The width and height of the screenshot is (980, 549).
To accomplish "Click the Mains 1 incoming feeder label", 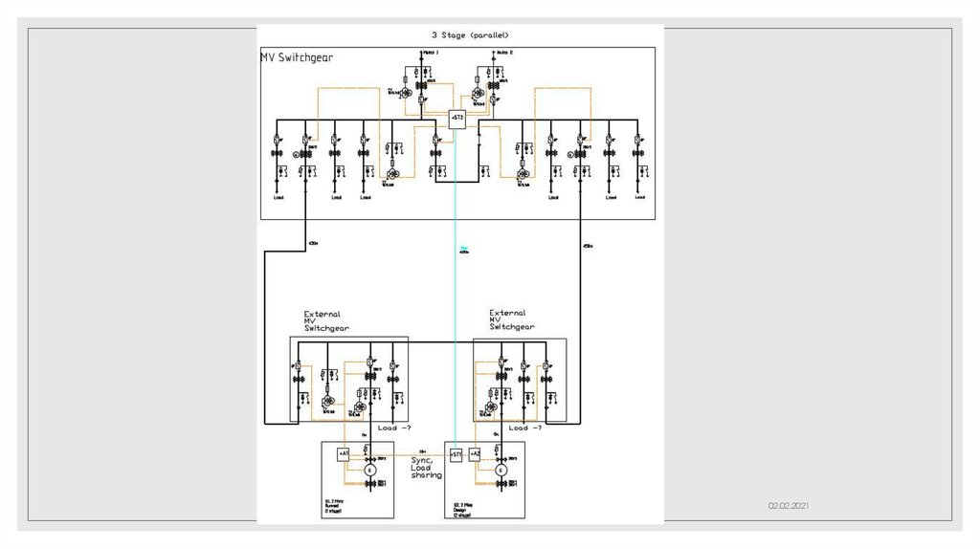I will click(431, 53).
